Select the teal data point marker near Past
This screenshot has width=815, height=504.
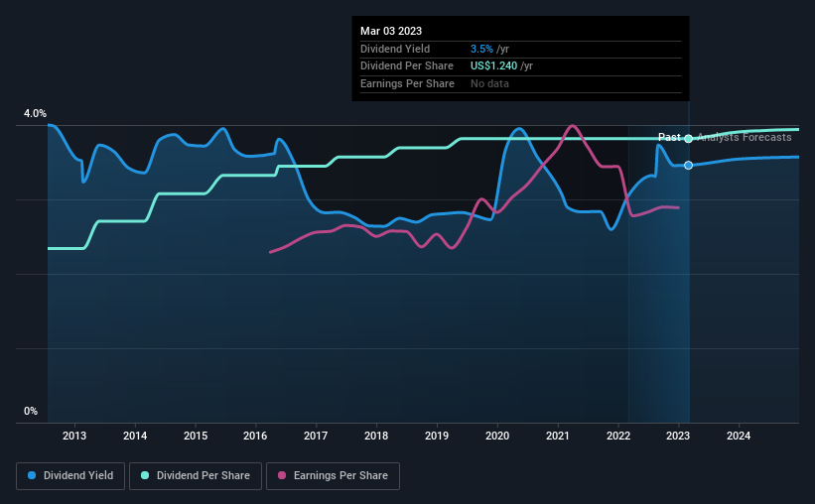point(688,138)
